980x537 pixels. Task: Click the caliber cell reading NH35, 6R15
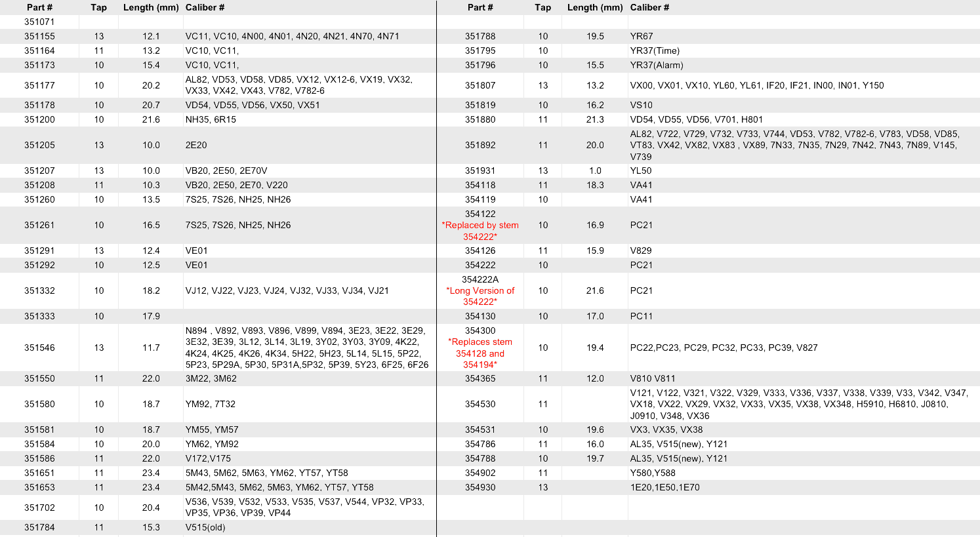[x=211, y=119]
